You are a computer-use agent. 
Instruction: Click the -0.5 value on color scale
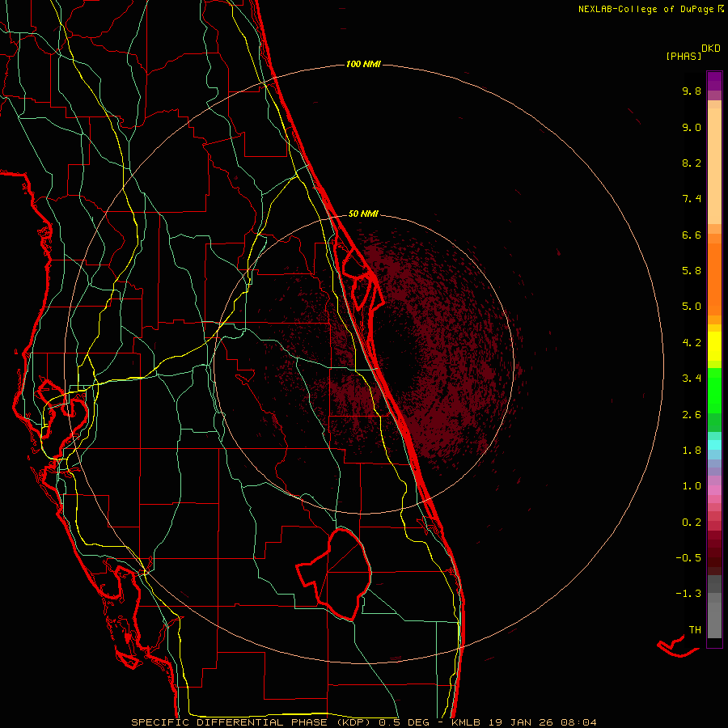(688, 558)
